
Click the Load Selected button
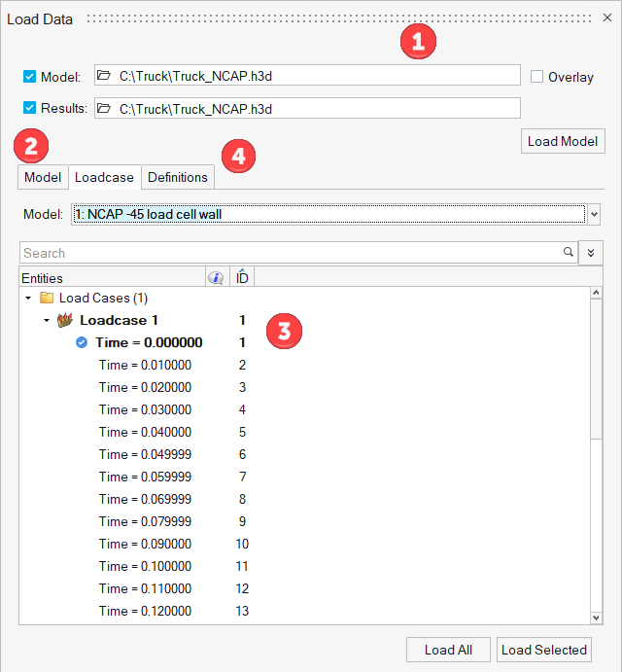point(543,650)
